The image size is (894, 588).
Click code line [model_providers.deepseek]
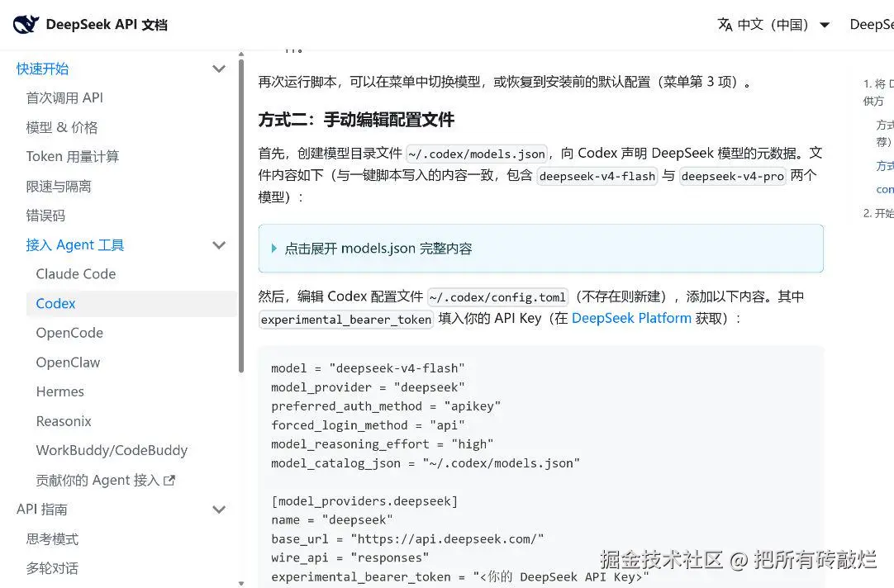coord(364,500)
